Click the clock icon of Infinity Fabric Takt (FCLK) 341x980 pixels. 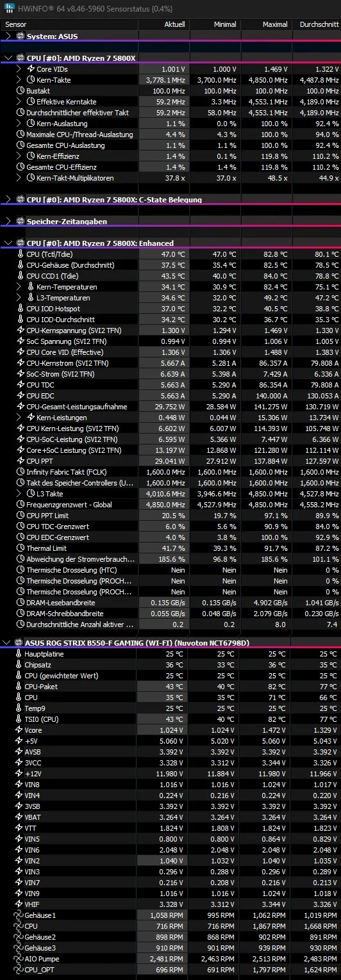pos(19,472)
